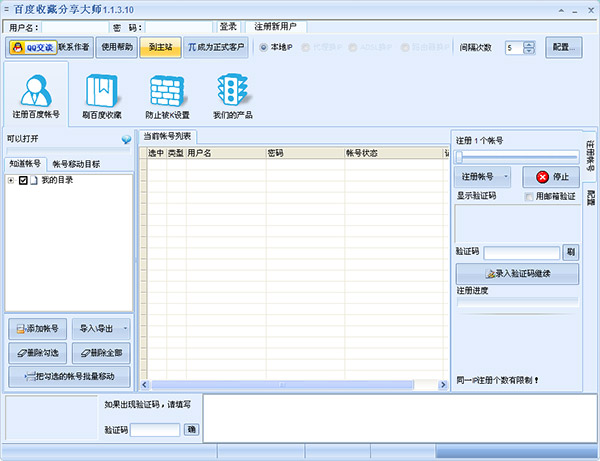Screen dimensions: 600x461
Task: Open the 刷百度收藏 book icon
Action: 102,96
